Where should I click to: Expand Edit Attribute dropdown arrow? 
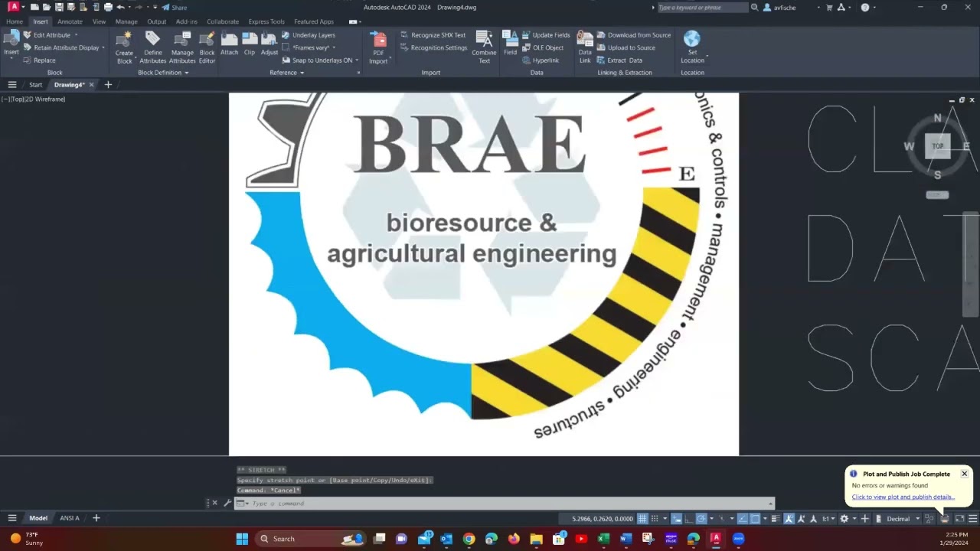click(76, 35)
